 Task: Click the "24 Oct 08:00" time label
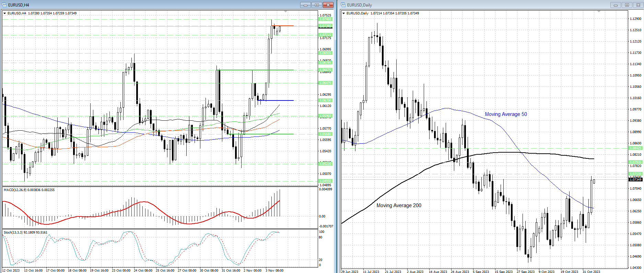(x=143, y=271)
